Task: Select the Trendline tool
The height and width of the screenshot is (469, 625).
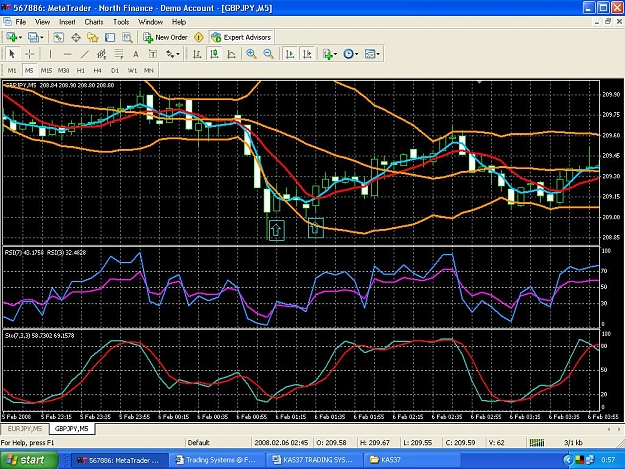Action: coord(85,54)
